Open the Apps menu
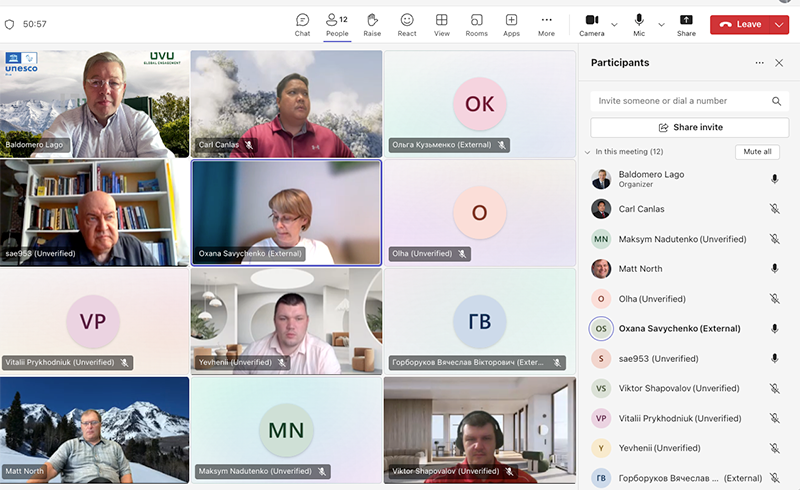 pos(511,24)
